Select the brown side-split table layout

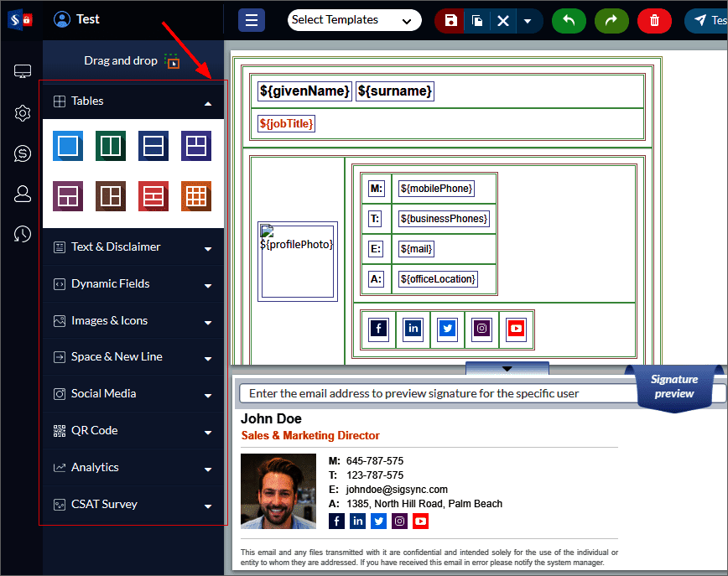(x=111, y=196)
